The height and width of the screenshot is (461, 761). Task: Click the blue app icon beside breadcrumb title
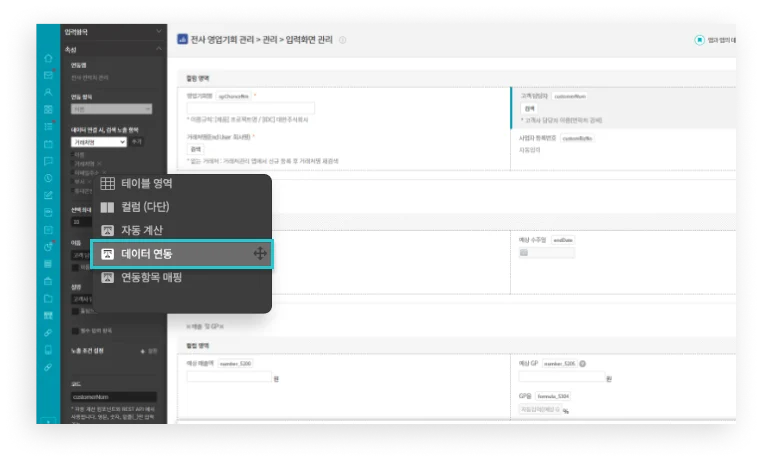click(182, 39)
